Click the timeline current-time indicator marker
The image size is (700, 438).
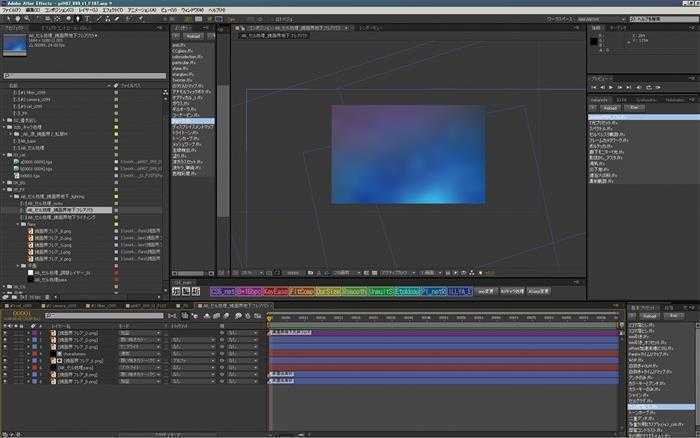269,318
